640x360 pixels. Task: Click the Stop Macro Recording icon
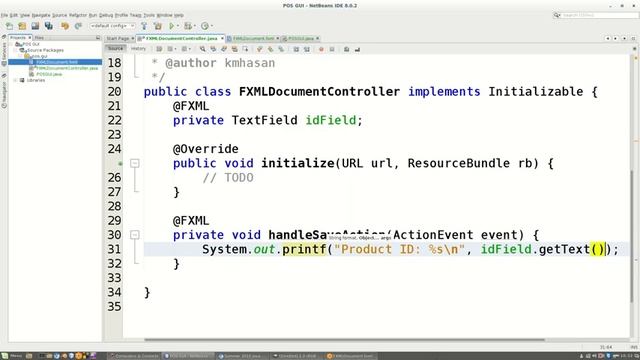coord(332,49)
